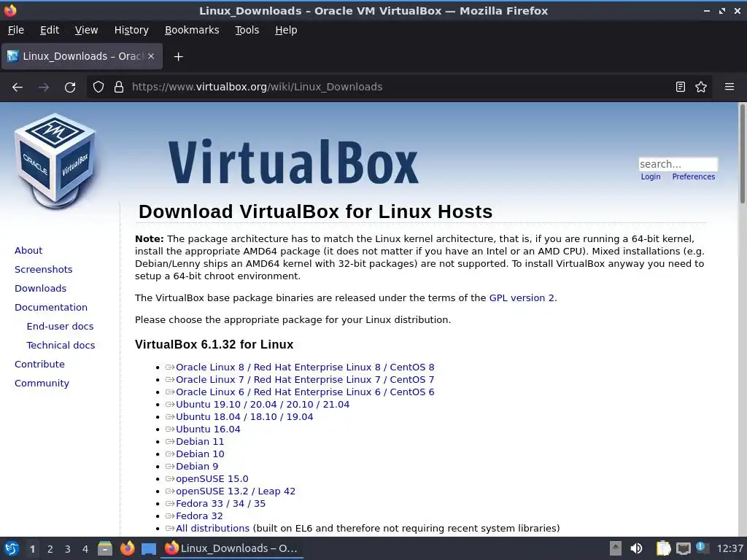The width and height of the screenshot is (747, 560).
Task: Download the Debian 9 package
Action: (197, 466)
